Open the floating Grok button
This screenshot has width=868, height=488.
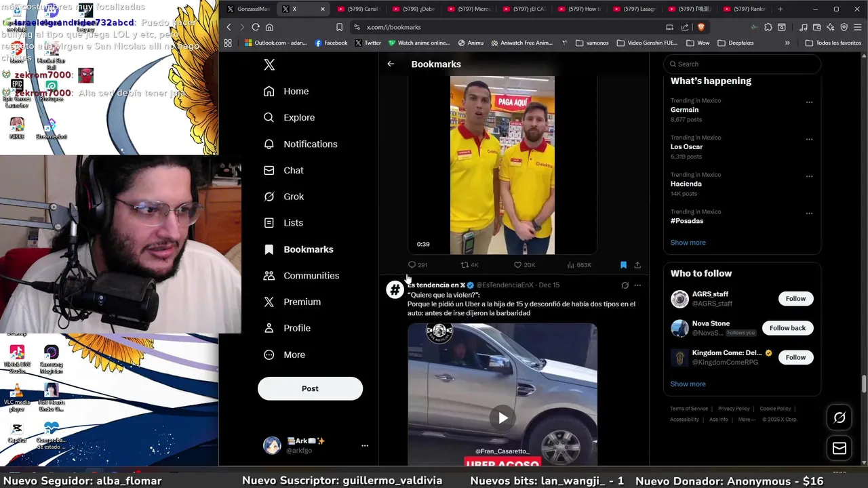pos(840,418)
